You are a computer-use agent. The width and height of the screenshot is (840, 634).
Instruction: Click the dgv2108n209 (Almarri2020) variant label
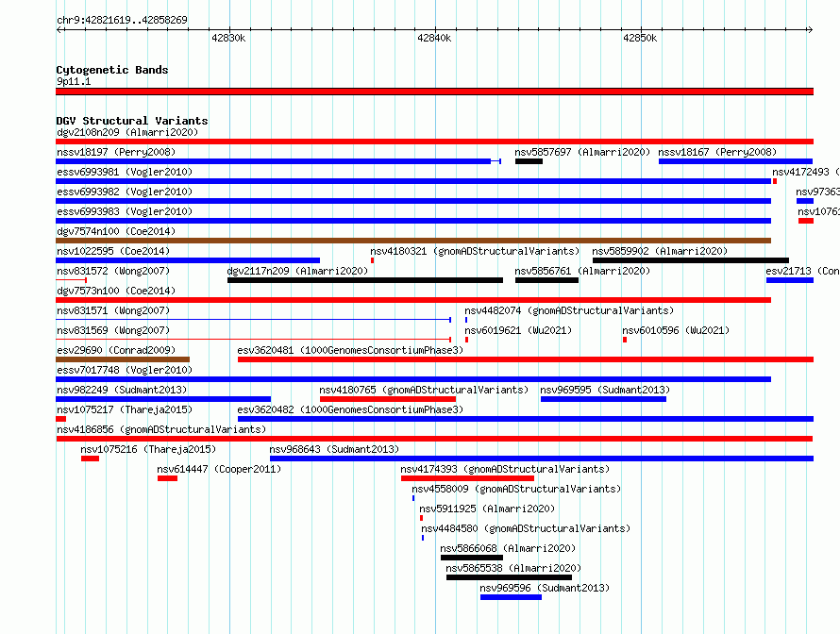pyautogui.click(x=127, y=132)
